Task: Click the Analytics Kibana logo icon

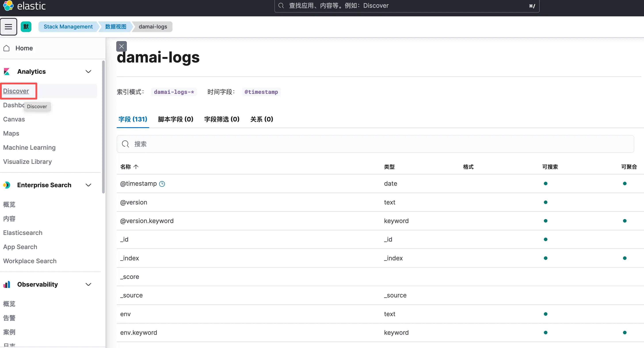Action: point(7,72)
